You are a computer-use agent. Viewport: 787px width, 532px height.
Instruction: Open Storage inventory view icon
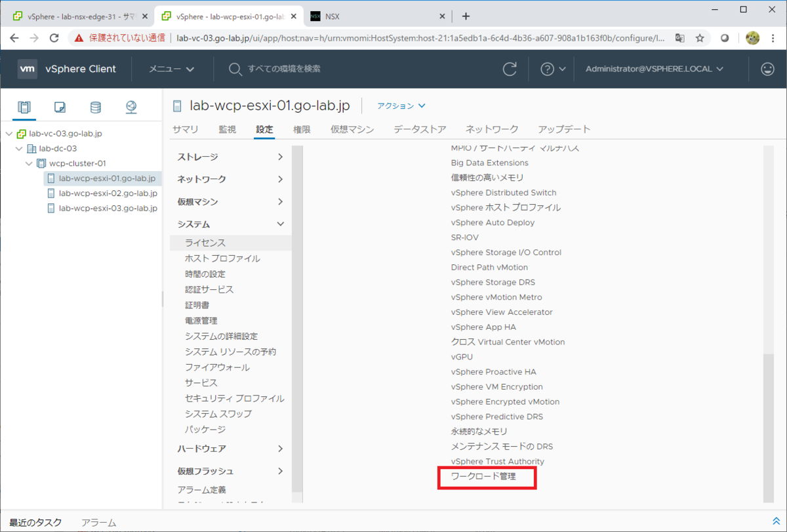(x=96, y=107)
